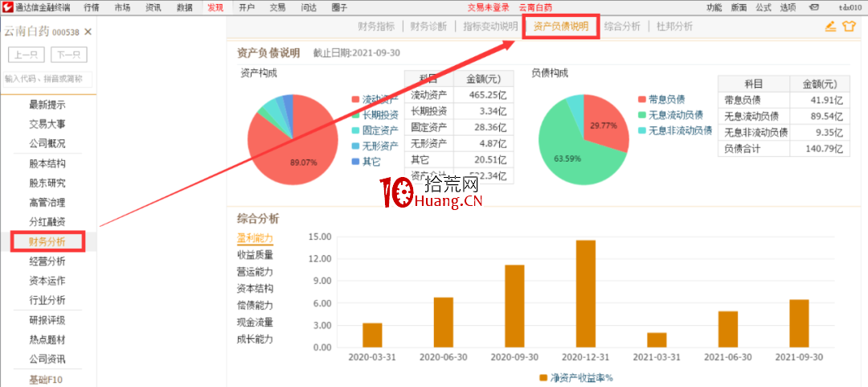Open the 选项 menu
868x387 pixels.
pyautogui.click(x=788, y=7)
